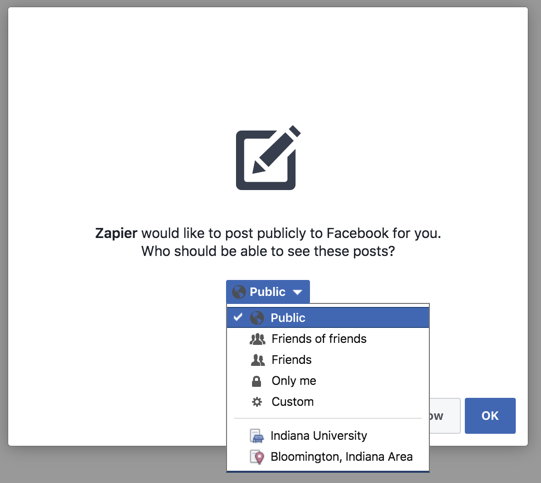Click the two-person Friends icon
This screenshot has height=483, width=541.
(258, 360)
